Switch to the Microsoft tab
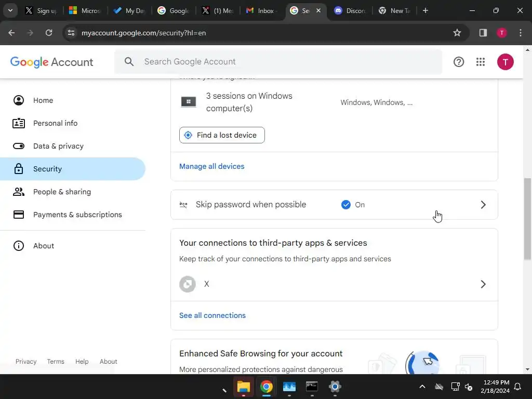532x399 pixels. click(x=85, y=10)
